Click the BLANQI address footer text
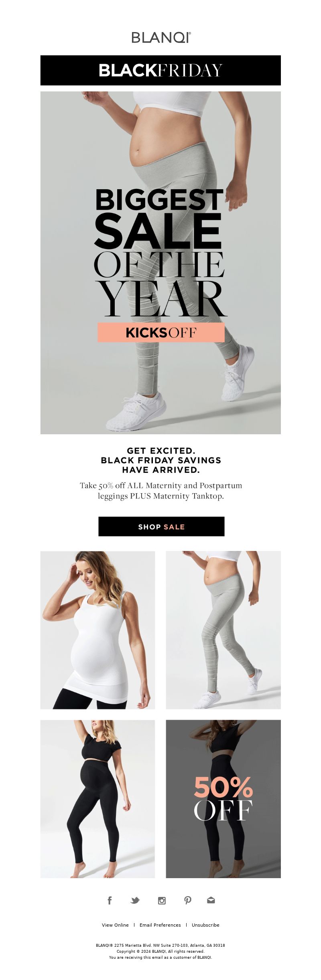 point(160,945)
